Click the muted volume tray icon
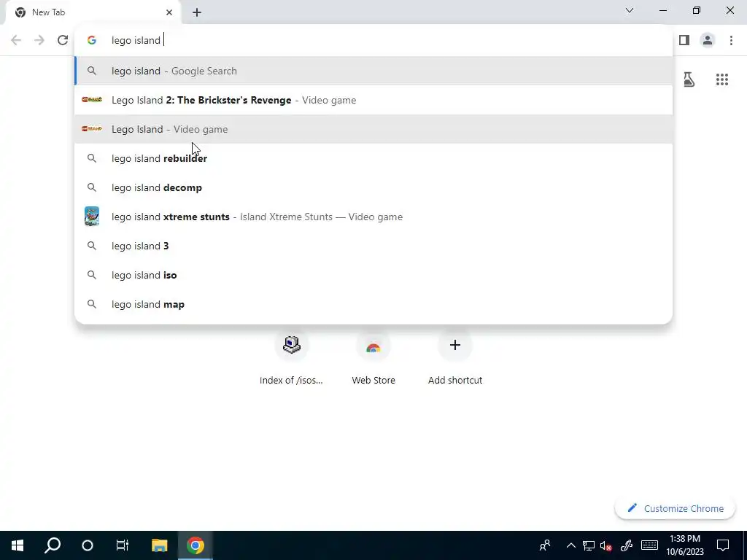 tap(606, 545)
